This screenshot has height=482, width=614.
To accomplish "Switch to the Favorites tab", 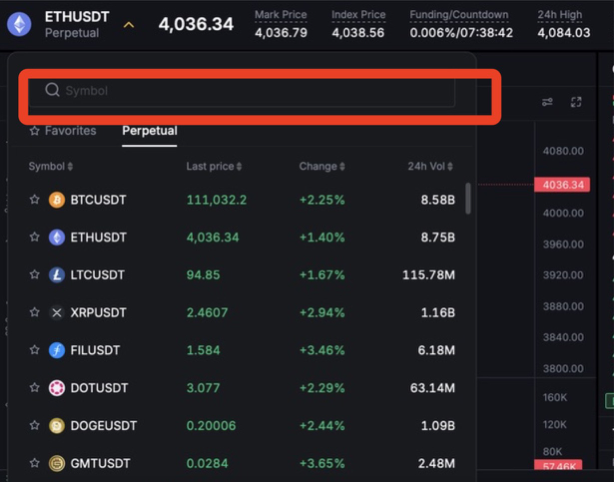I will click(x=63, y=131).
